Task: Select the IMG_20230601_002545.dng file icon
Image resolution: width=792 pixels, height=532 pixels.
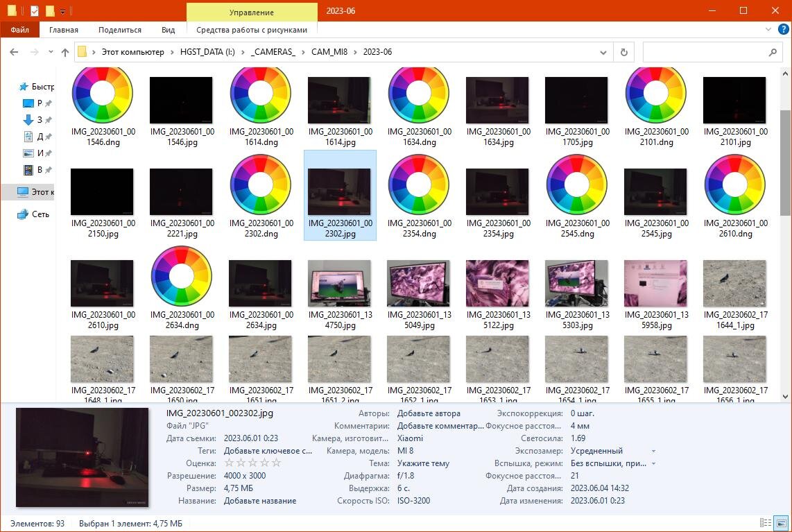Action: 577,185
